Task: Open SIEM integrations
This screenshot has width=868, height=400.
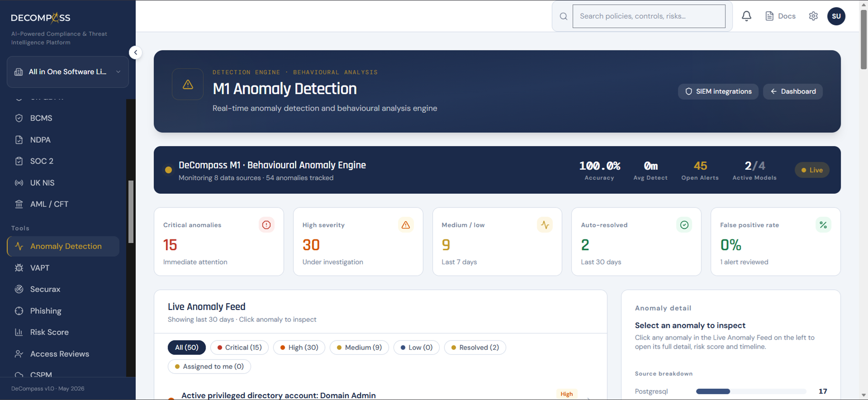Action: pyautogui.click(x=718, y=92)
